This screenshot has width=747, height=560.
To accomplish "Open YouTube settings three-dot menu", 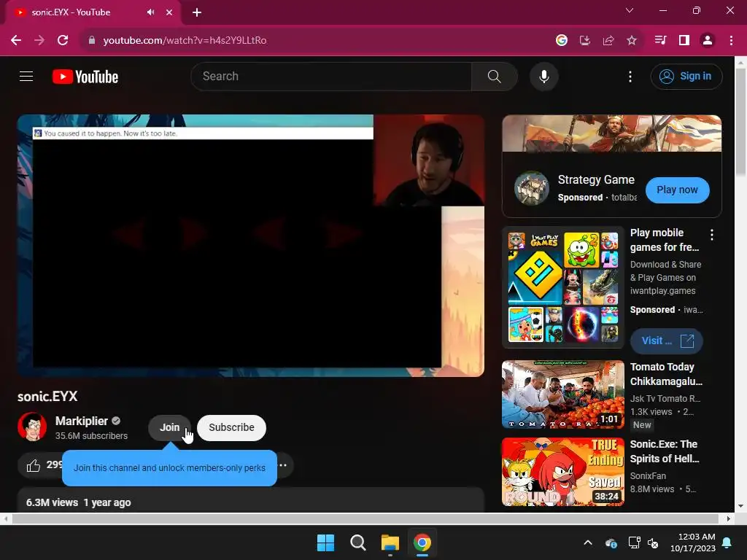I will point(630,77).
